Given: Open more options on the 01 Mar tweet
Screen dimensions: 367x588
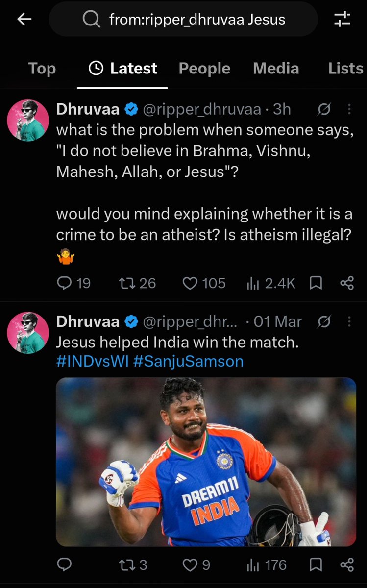Looking at the screenshot, I should 349,321.
